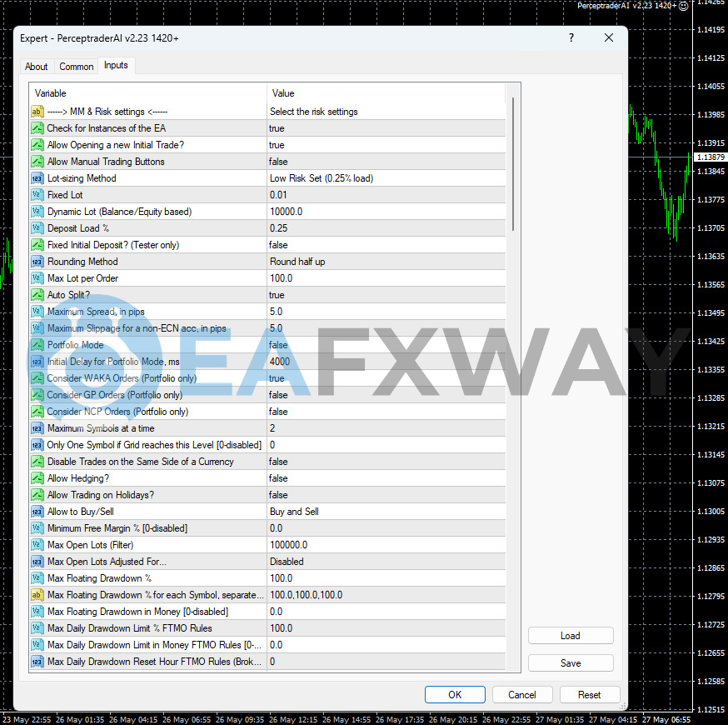Click the Variable column header
Image resolution: width=728 pixels, height=725 pixels.
coord(148,93)
